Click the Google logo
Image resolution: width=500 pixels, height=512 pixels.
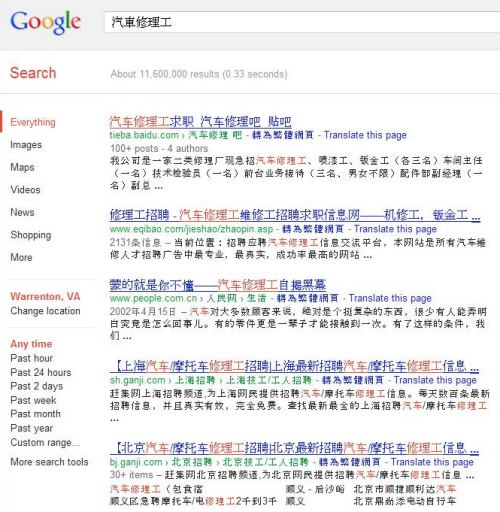coord(46,22)
